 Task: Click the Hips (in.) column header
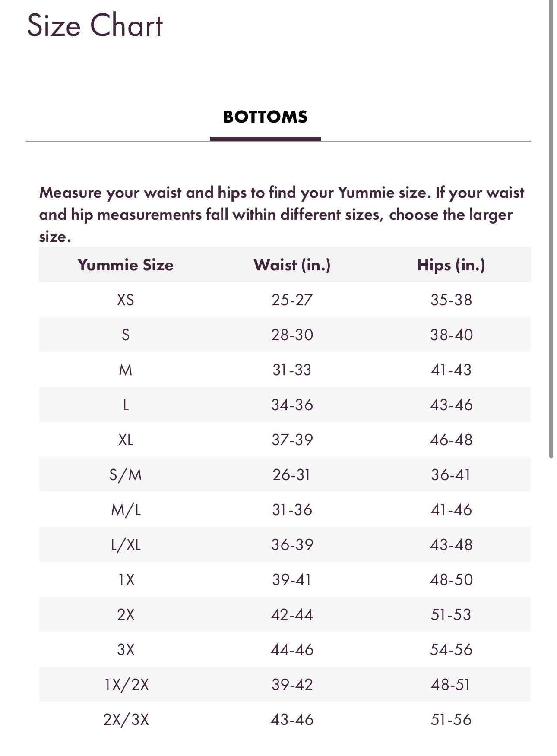451,265
